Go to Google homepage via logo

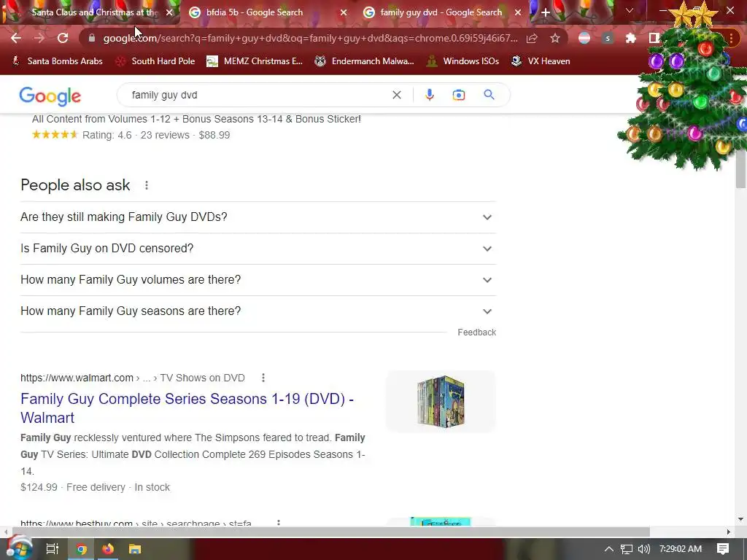tap(50, 96)
